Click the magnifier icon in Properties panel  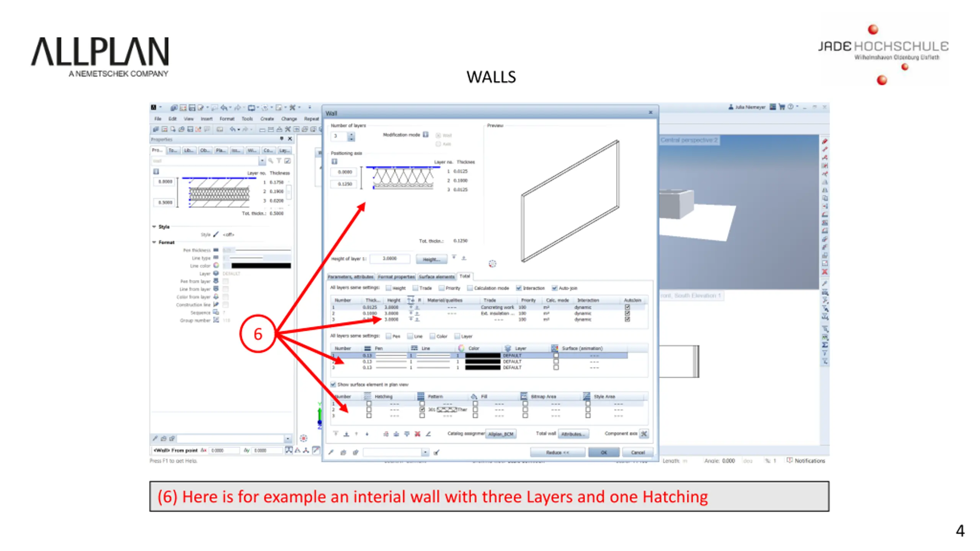[x=271, y=161]
